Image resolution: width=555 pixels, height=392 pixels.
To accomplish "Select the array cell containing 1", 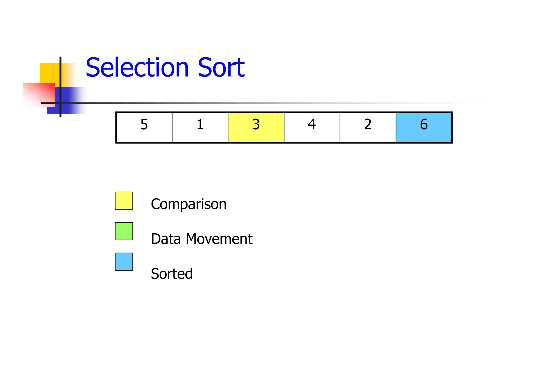I will (x=200, y=127).
